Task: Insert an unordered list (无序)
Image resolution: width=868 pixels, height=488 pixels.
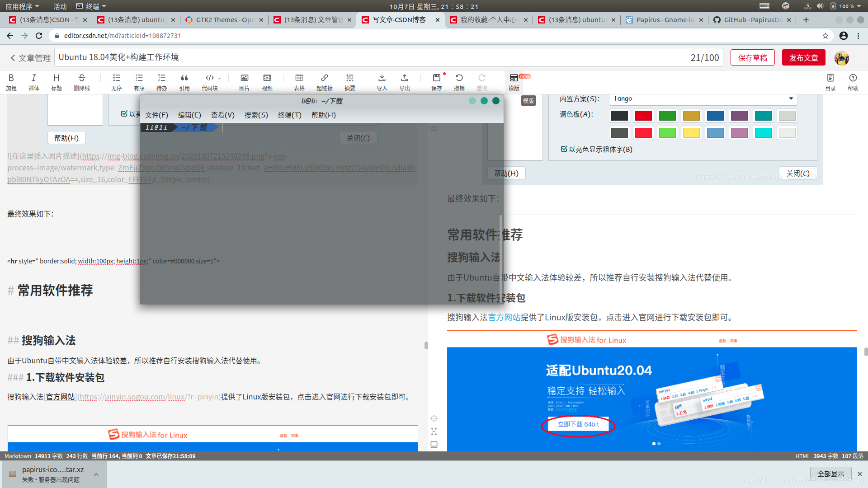Action: point(117,82)
